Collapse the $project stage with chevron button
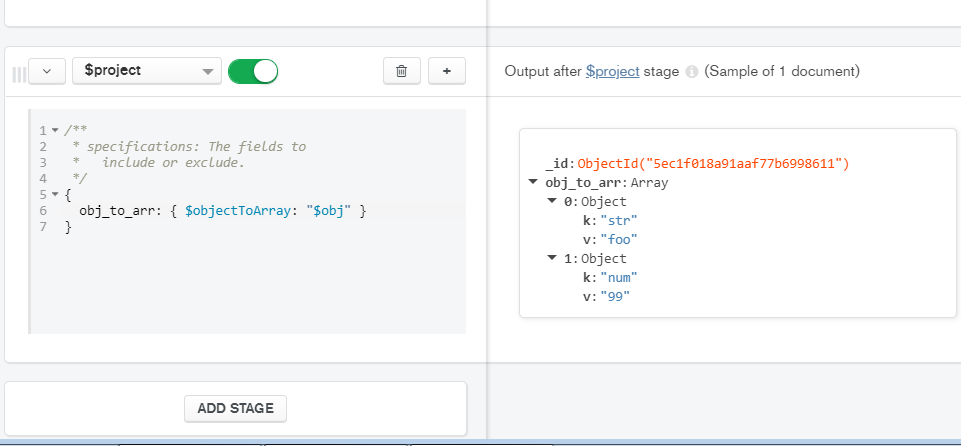961x446 pixels. (x=47, y=71)
